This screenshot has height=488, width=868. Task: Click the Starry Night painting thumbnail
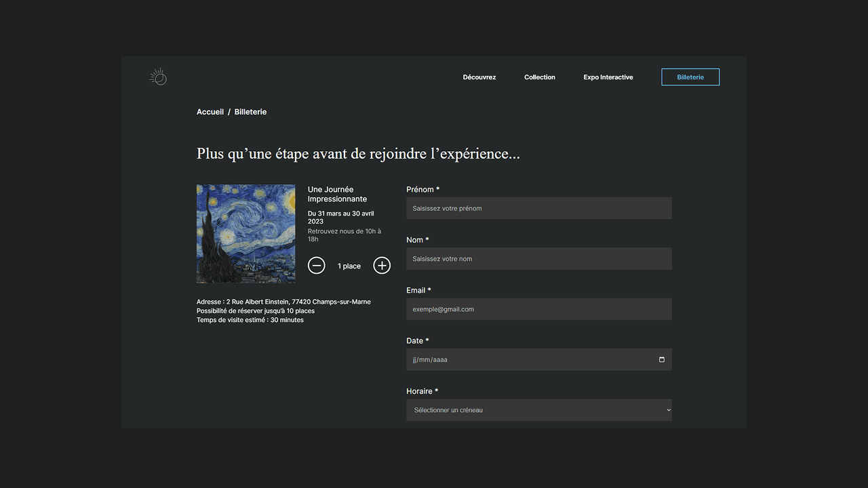click(x=245, y=234)
